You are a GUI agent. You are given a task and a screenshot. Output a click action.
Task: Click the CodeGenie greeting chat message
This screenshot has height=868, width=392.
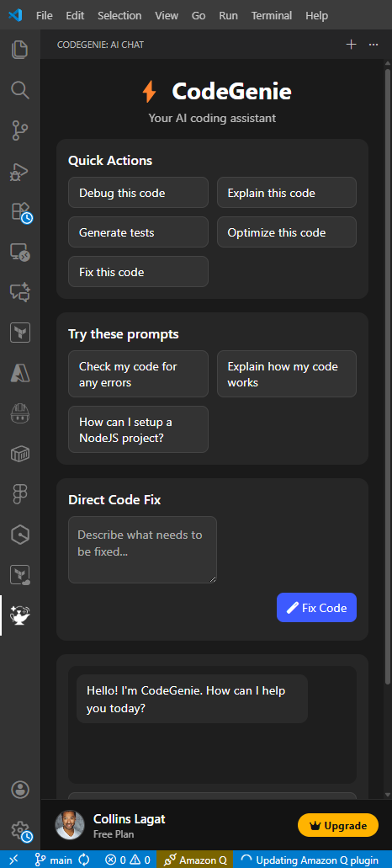tap(192, 699)
